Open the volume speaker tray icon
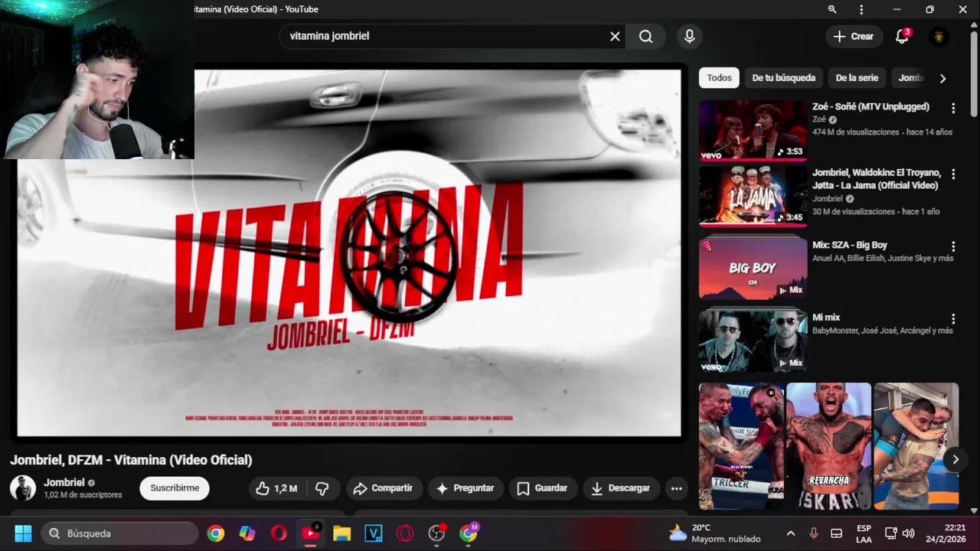The image size is (980, 551). [x=909, y=533]
